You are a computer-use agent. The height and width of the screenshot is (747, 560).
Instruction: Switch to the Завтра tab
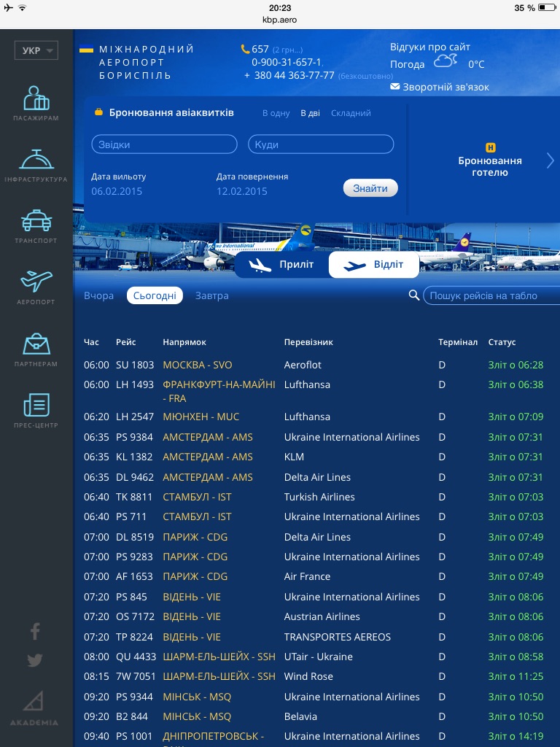pos(211,295)
